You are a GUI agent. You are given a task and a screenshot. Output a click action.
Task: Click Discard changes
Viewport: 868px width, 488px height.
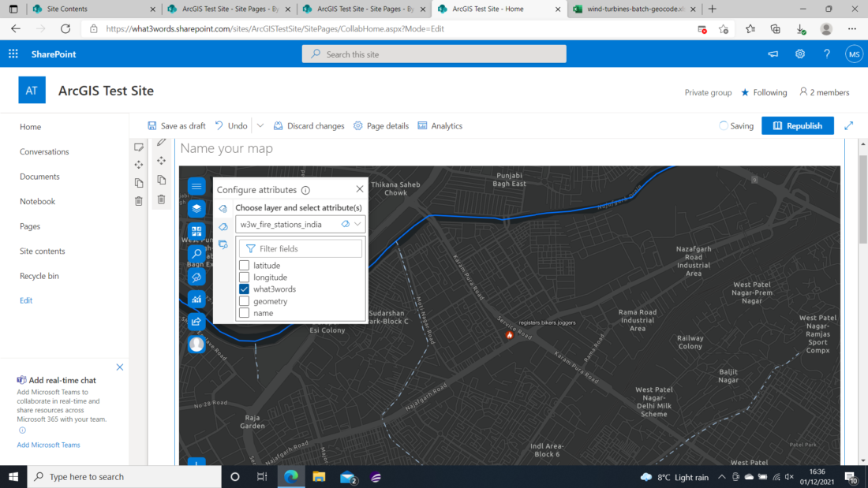pyautogui.click(x=309, y=125)
